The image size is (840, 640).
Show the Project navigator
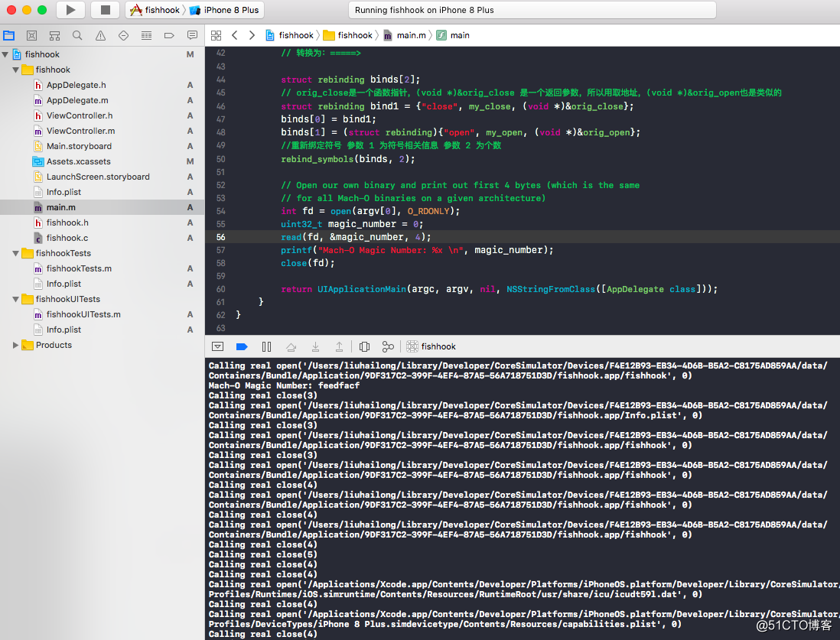[9, 35]
